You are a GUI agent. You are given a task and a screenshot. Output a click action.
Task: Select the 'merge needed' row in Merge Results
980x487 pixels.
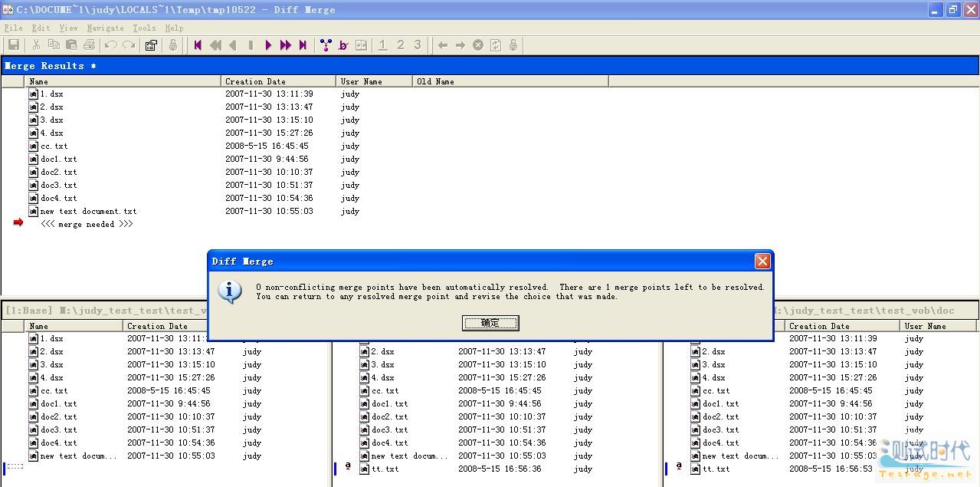(x=87, y=224)
